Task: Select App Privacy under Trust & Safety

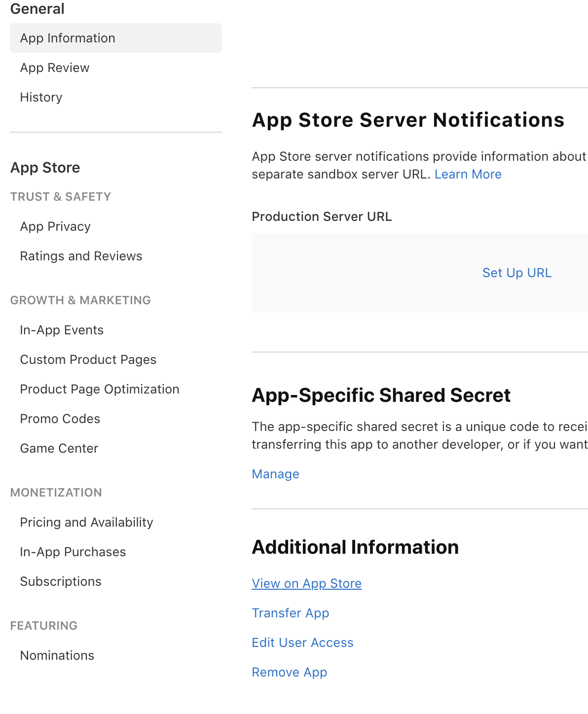Action: [x=55, y=226]
